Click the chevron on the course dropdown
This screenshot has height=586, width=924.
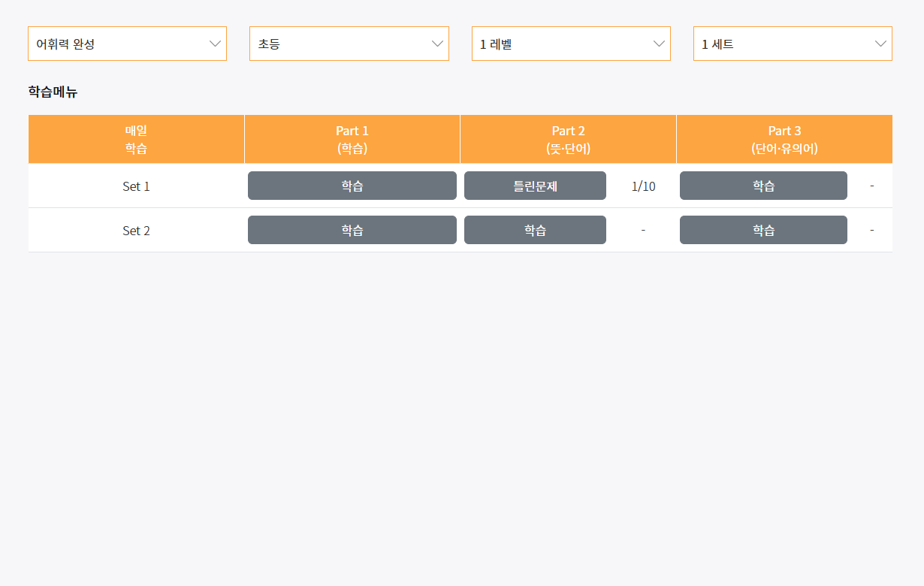pos(216,44)
